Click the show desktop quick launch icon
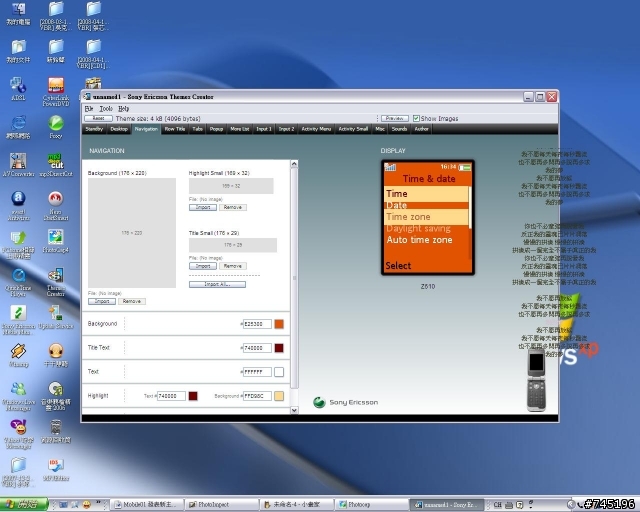 tap(63, 505)
